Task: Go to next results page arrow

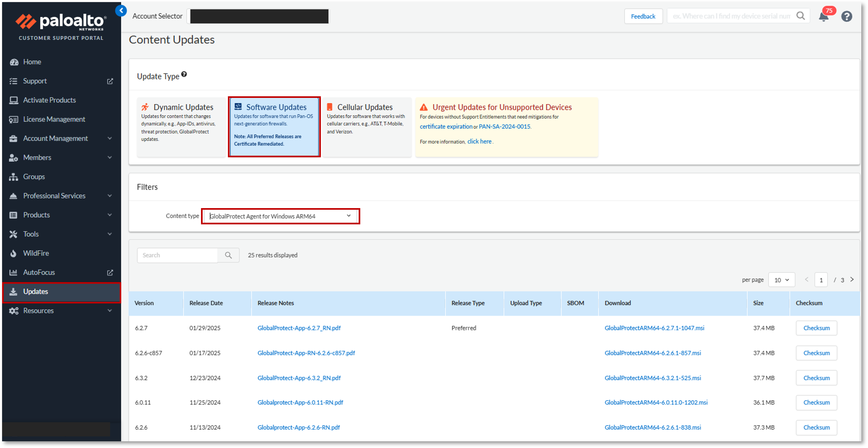Action: click(x=852, y=280)
